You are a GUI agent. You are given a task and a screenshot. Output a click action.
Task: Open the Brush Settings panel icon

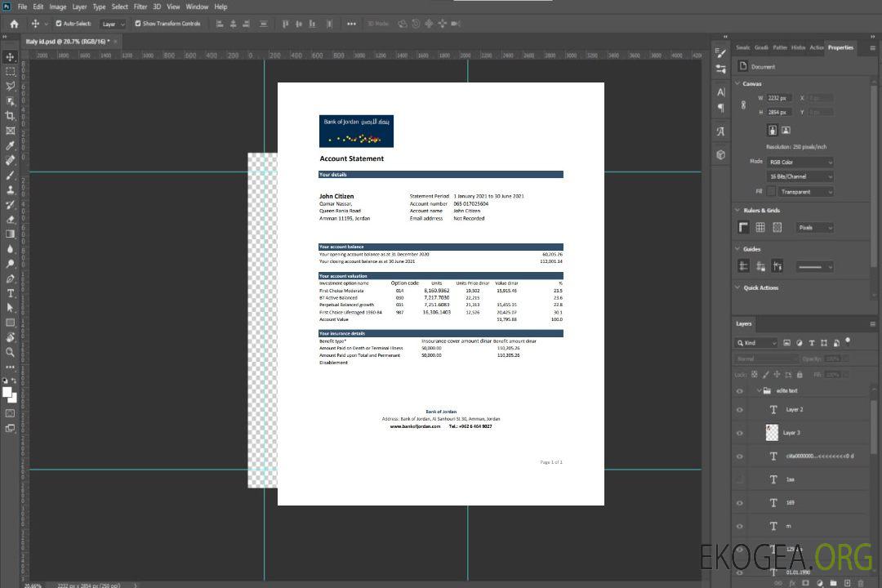tap(720, 53)
